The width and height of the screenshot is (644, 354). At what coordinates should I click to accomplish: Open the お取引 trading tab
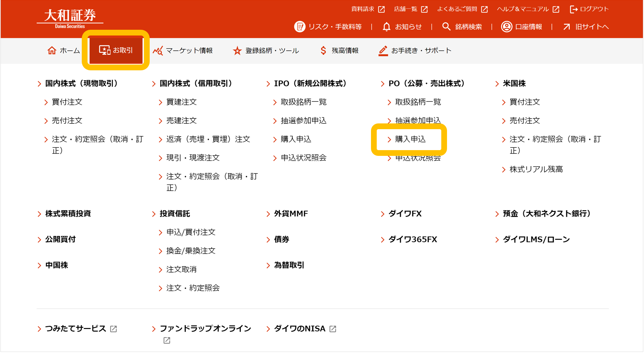116,50
